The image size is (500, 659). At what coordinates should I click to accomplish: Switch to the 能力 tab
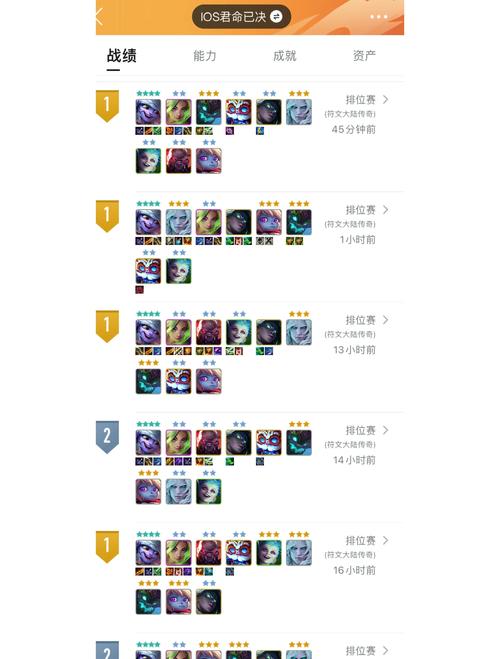click(x=205, y=55)
